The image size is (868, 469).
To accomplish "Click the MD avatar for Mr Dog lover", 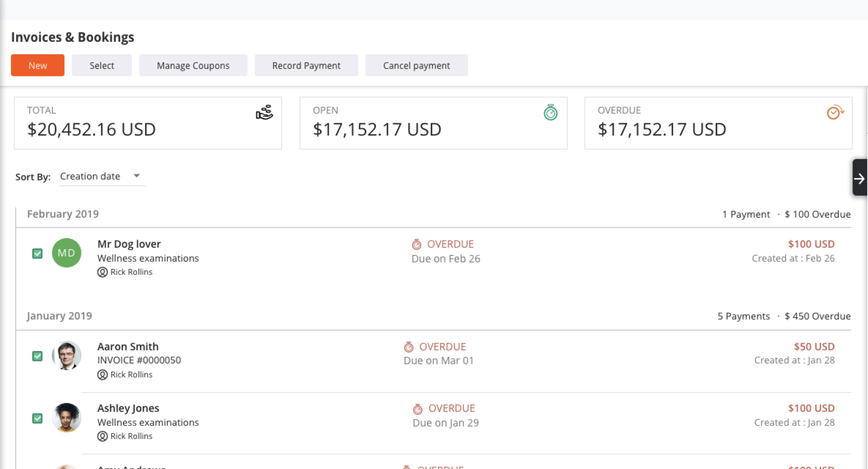I will coord(66,253).
